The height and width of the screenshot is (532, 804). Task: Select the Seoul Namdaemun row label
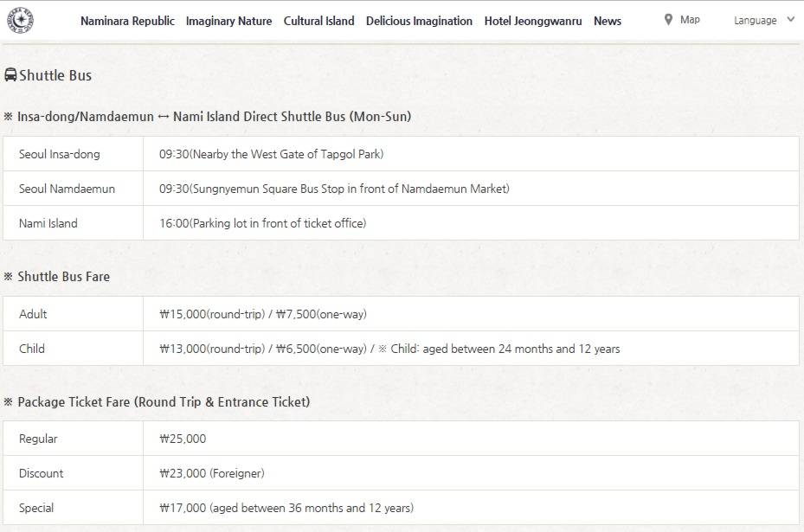pos(67,189)
